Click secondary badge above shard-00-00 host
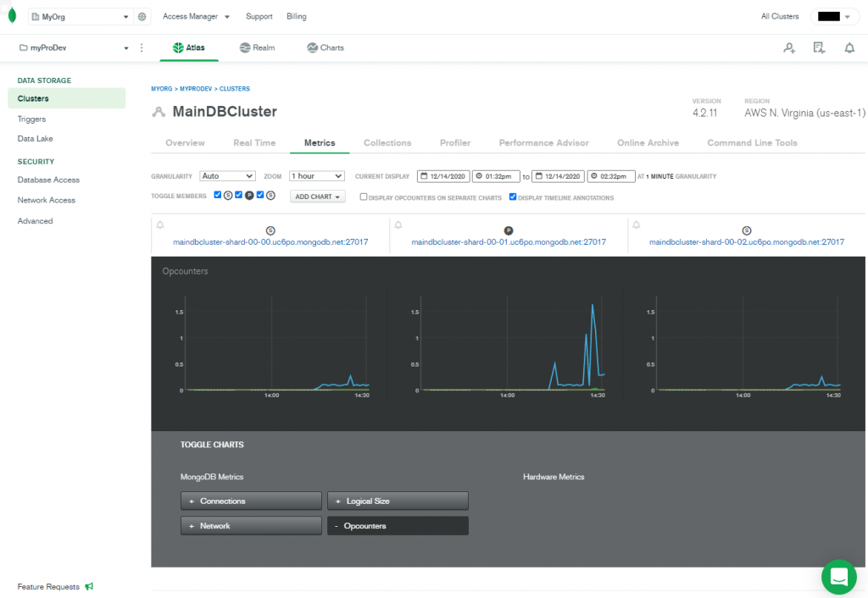The image size is (868, 598). tap(270, 230)
